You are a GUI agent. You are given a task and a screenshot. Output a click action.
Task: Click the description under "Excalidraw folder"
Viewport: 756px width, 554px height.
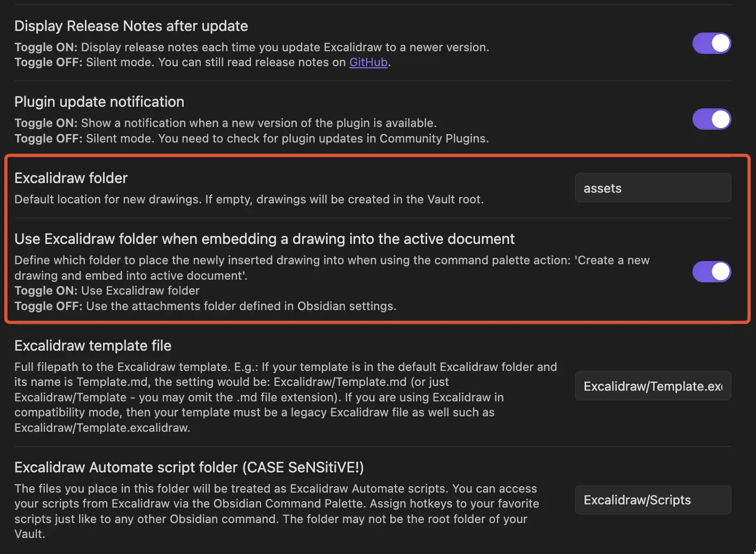pyautogui.click(x=249, y=199)
